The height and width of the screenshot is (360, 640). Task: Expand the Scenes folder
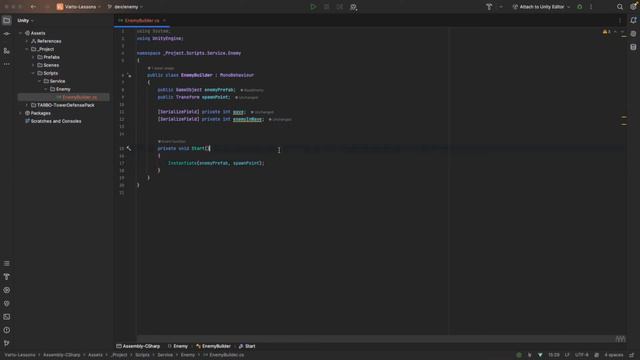(33, 65)
